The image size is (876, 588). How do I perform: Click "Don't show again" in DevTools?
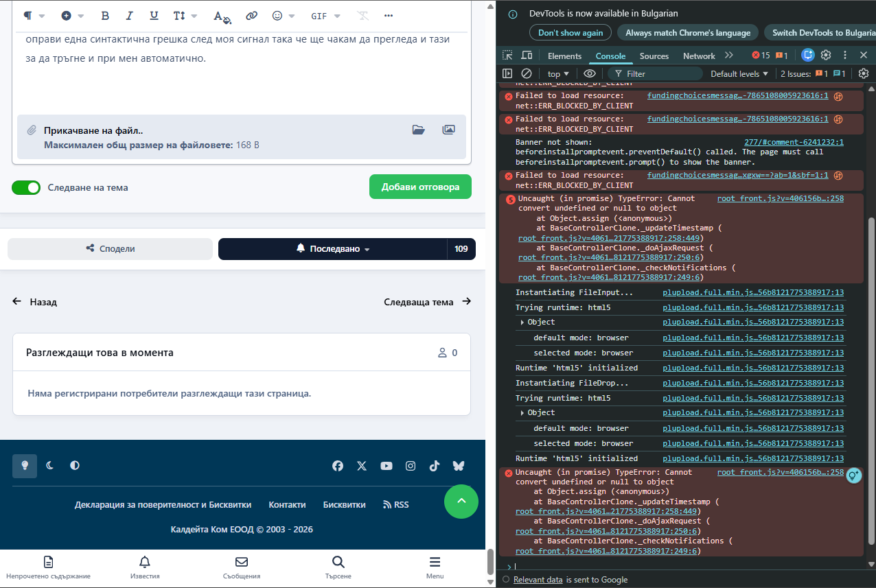pos(570,32)
